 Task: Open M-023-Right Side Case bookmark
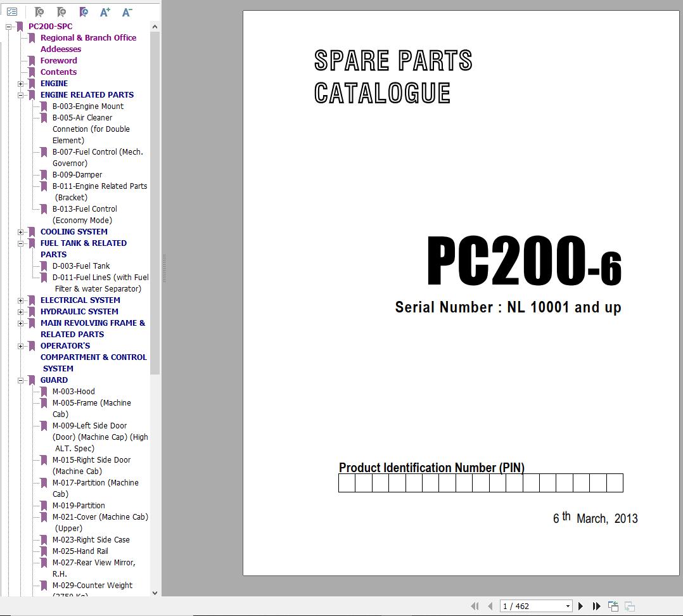91,540
